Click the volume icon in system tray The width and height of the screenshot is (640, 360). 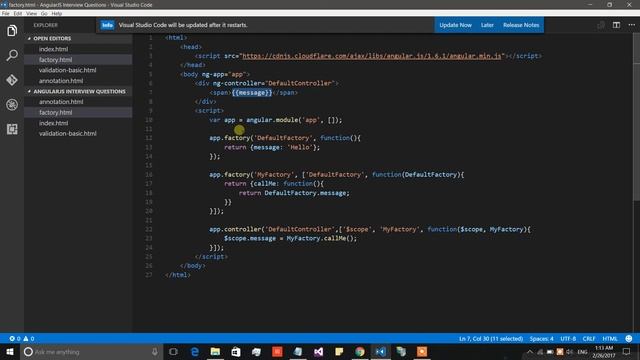click(x=569, y=352)
